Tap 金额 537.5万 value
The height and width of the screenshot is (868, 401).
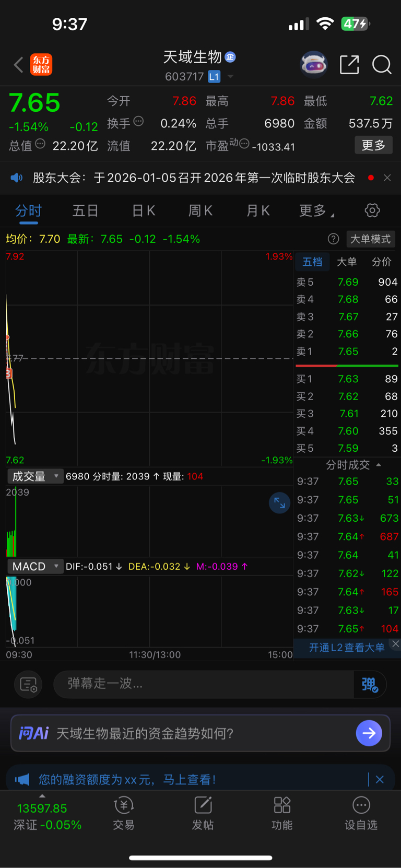[371, 124]
